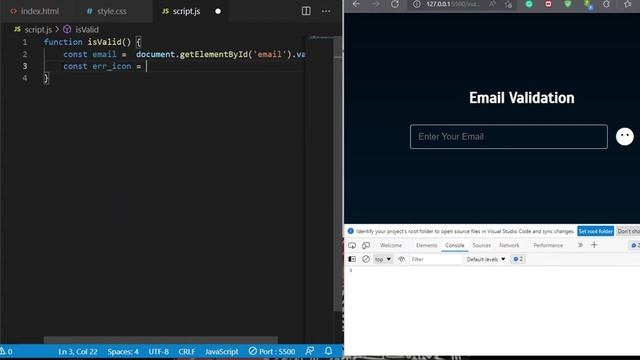Viewport: 640px width, 360px height.
Task: Expand more DevTools tabs chevron
Action: tap(580, 245)
